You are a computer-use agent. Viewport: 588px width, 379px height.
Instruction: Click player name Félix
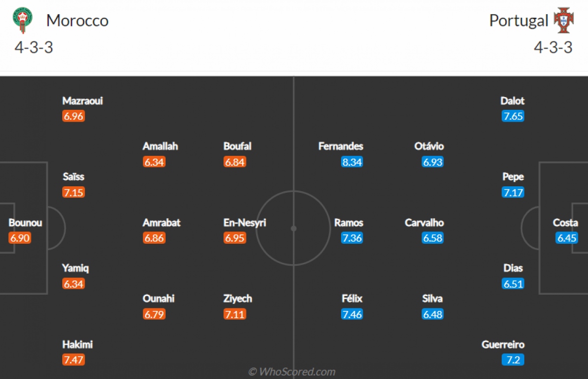point(352,299)
